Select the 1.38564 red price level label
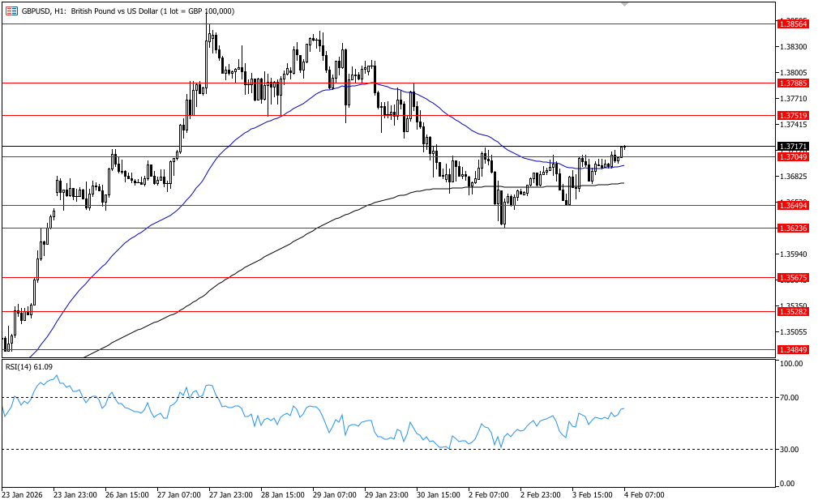 [792, 24]
